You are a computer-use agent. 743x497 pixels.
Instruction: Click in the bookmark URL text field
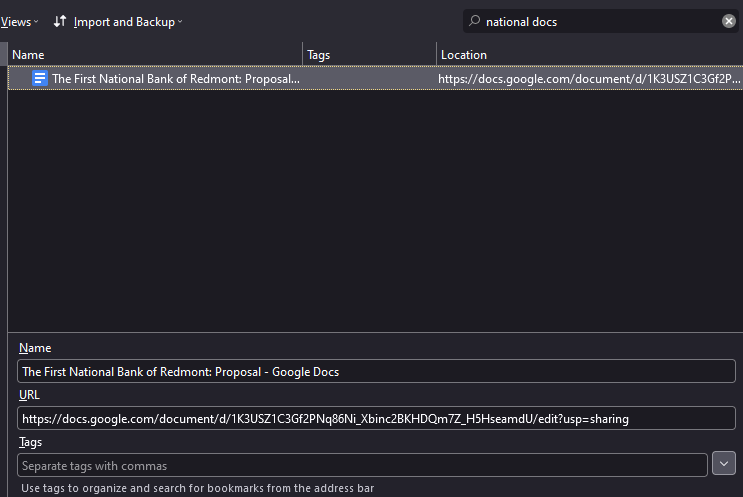coord(376,418)
